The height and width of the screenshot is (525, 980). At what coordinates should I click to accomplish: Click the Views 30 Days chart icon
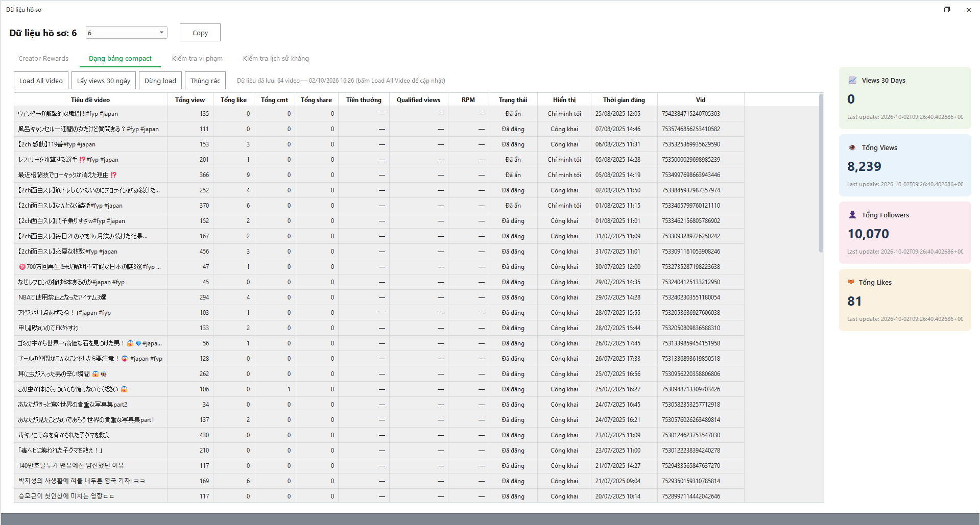(852, 80)
